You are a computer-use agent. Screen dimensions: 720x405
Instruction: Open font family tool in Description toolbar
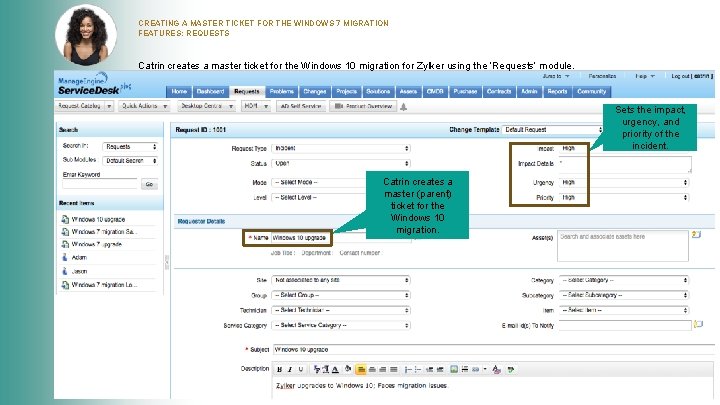(x=316, y=370)
